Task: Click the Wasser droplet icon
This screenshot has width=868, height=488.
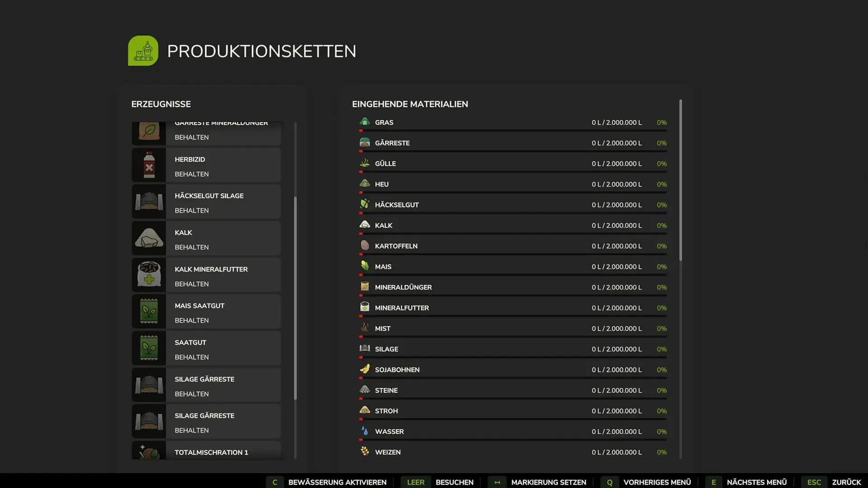Action: pos(364,431)
